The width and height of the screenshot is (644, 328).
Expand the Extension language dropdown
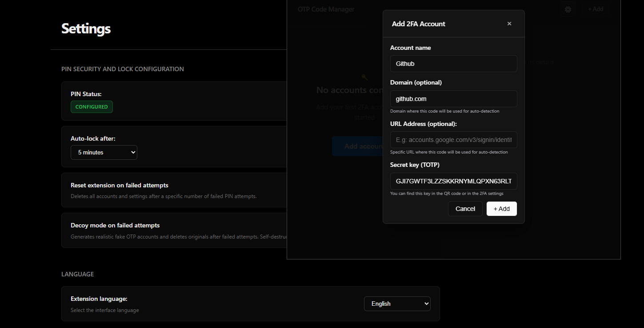click(x=397, y=304)
